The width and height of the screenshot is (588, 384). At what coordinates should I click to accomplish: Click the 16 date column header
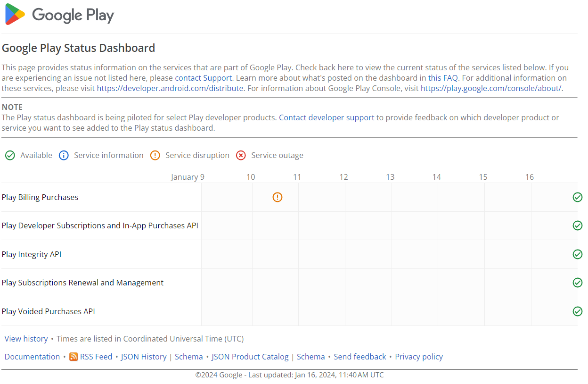point(530,177)
